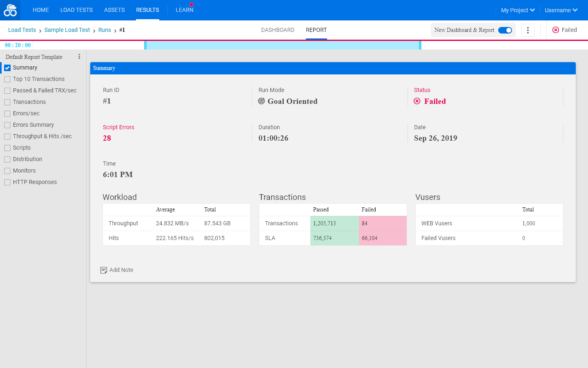588x368 pixels.
Task: Open the Username dropdown menu
Action: [561, 10]
